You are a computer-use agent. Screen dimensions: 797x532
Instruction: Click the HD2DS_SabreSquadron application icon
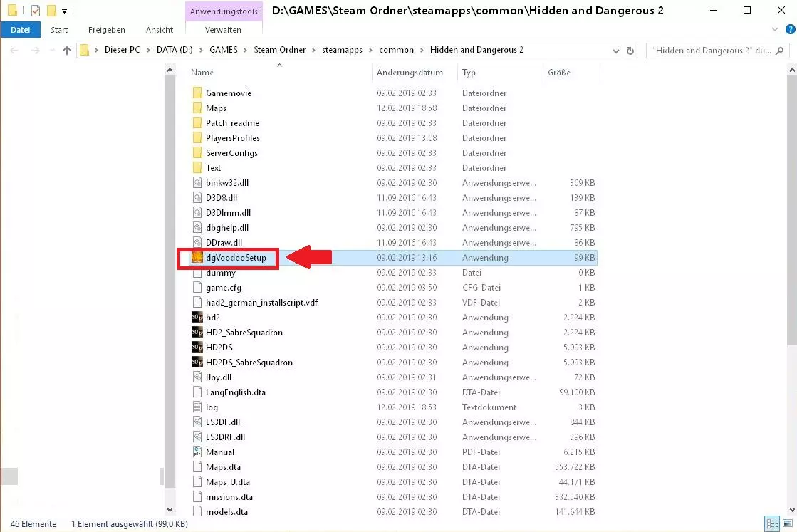click(197, 363)
